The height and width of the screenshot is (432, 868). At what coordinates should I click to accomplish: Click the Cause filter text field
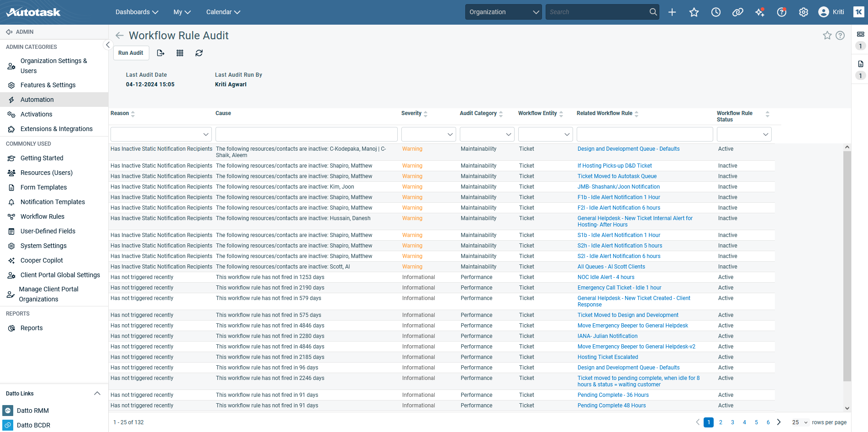(306, 134)
